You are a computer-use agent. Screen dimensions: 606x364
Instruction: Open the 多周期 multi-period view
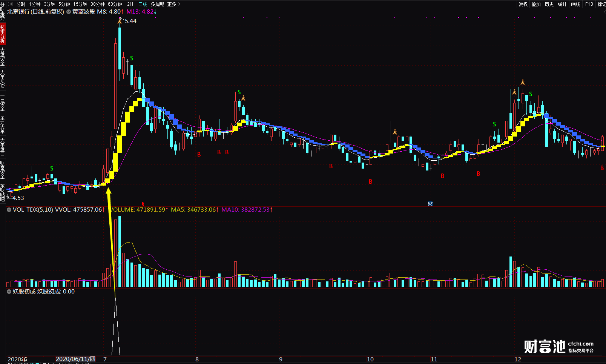tap(157, 4)
